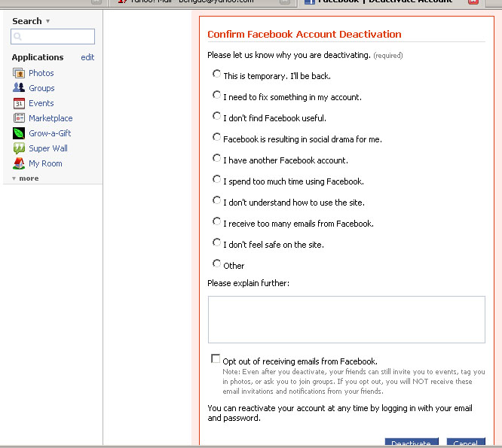The image size is (502, 448).
Task: Click the Grow-a-Gift green leaf icon
Action: 19,133
